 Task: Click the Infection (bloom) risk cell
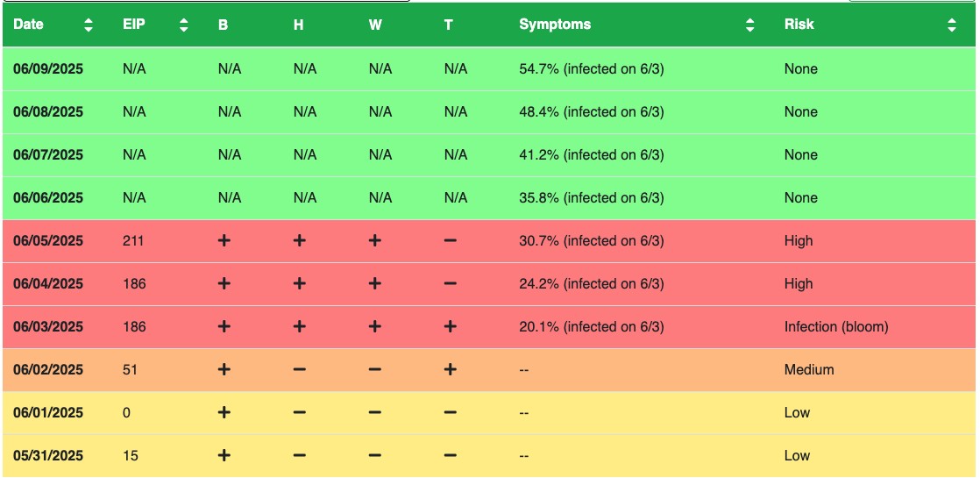point(835,327)
